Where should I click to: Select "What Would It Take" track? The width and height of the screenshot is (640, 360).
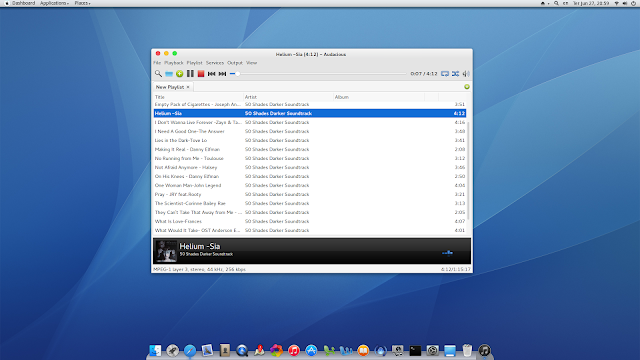(310, 230)
